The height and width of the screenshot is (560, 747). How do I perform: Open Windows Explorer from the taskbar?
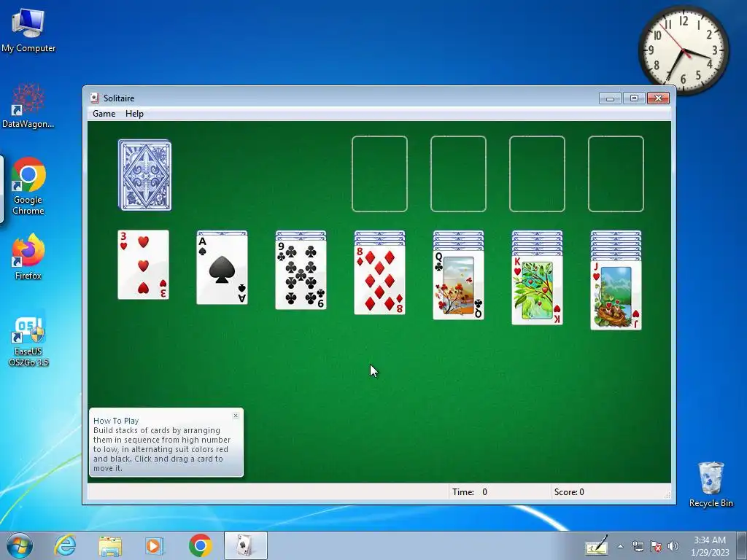(110, 545)
